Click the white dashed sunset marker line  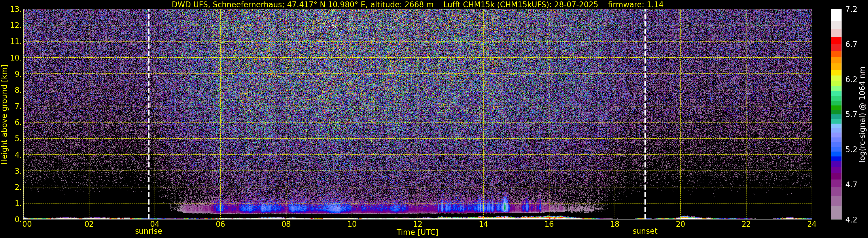[645, 114]
